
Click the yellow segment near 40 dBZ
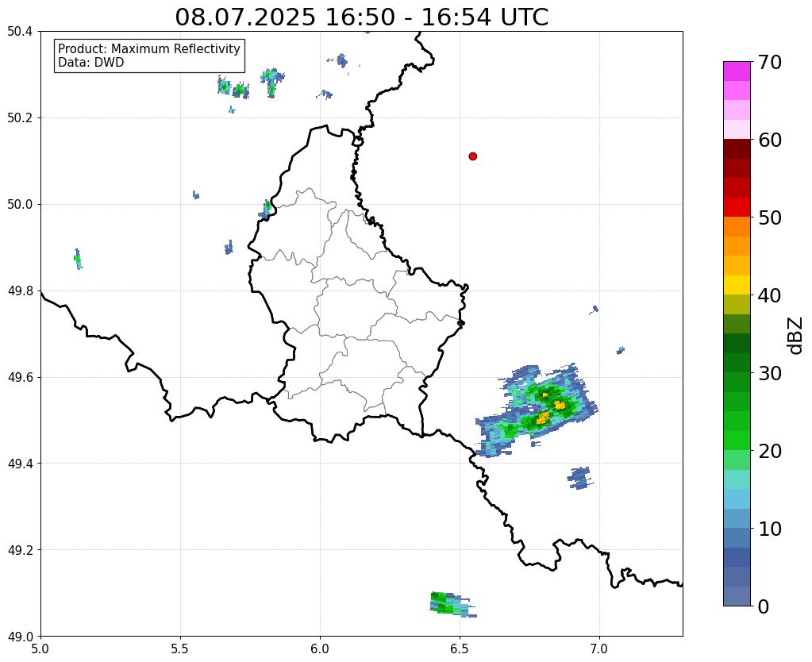[737, 285]
